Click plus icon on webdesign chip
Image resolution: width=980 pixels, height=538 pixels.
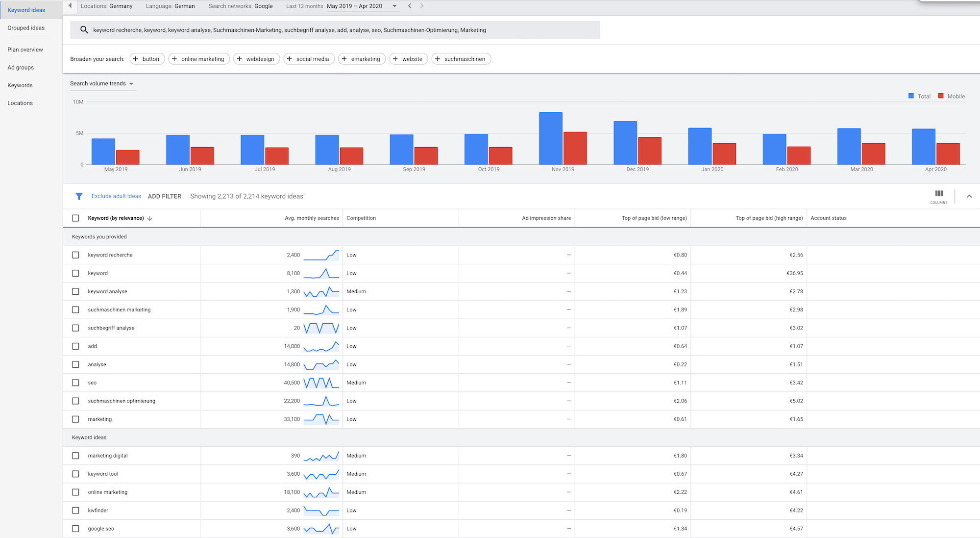pos(240,59)
